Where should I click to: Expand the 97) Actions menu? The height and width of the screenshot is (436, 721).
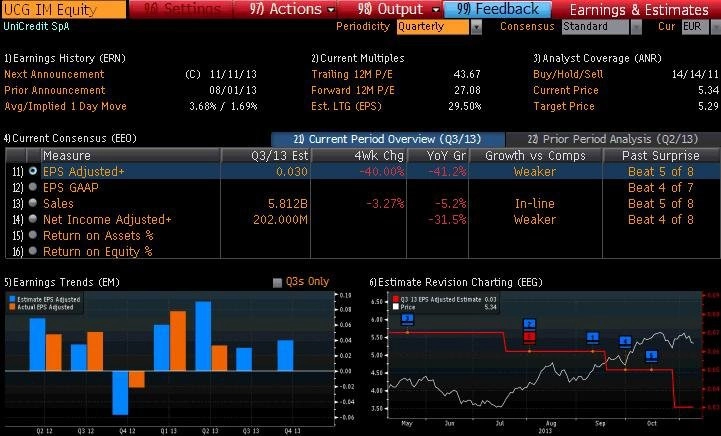coord(292,9)
